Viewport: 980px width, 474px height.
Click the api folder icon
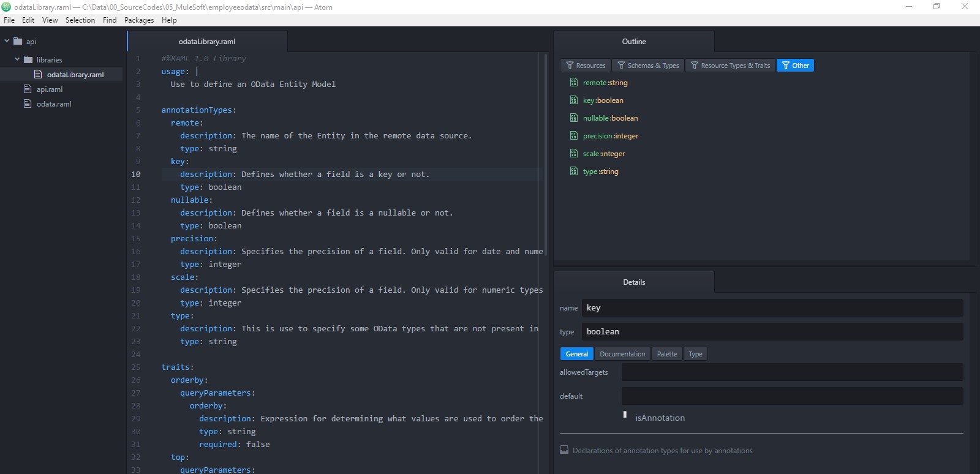[x=18, y=41]
